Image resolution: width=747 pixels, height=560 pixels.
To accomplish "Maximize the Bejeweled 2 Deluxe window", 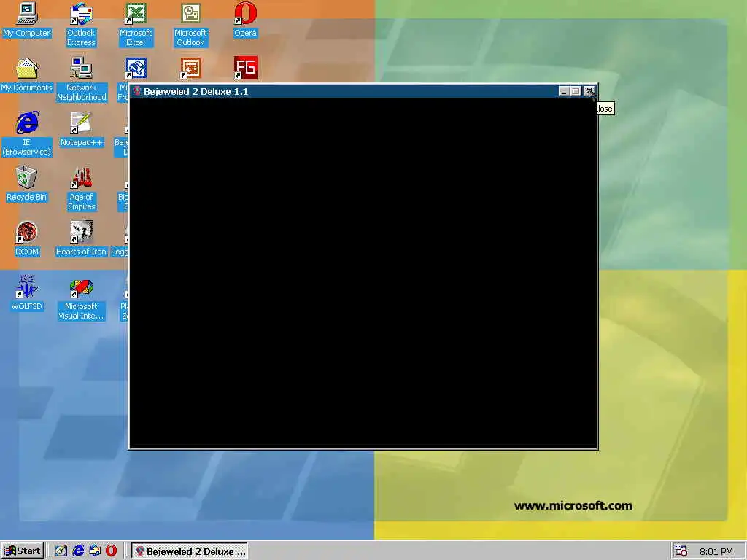I will click(x=576, y=91).
